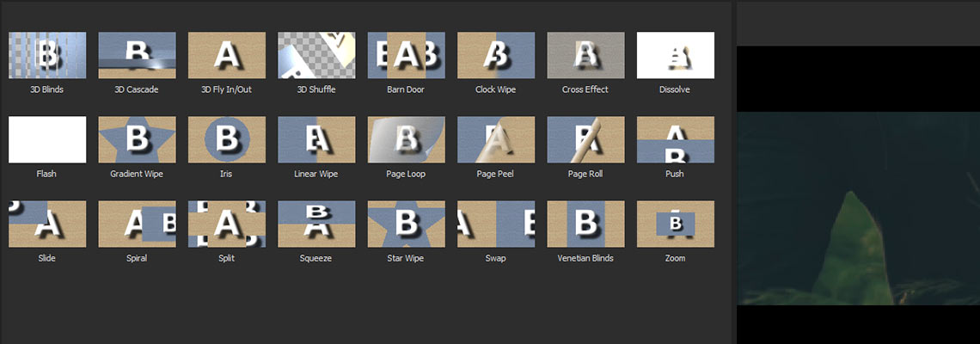This screenshot has height=344, width=980.
Task: Click the "Page Peel" label text
Action: [496, 174]
